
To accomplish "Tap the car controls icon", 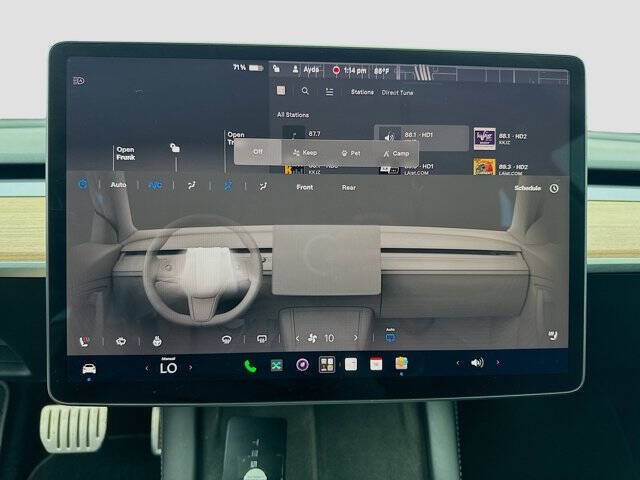I will tap(89, 369).
